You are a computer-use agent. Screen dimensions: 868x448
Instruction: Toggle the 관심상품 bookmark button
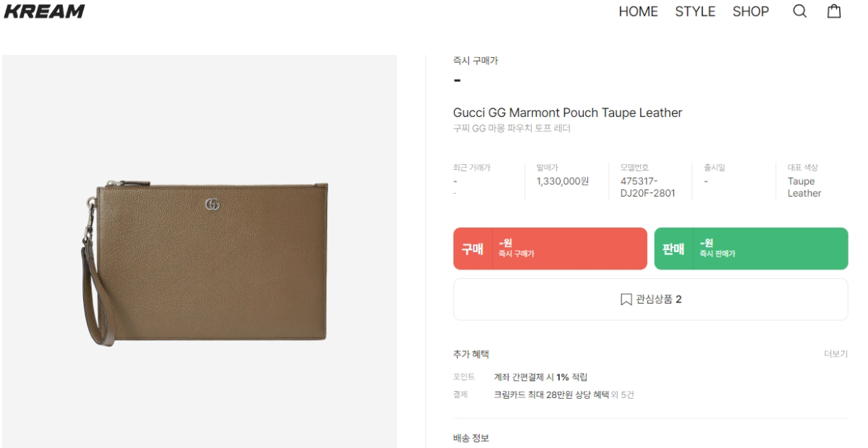(650, 299)
